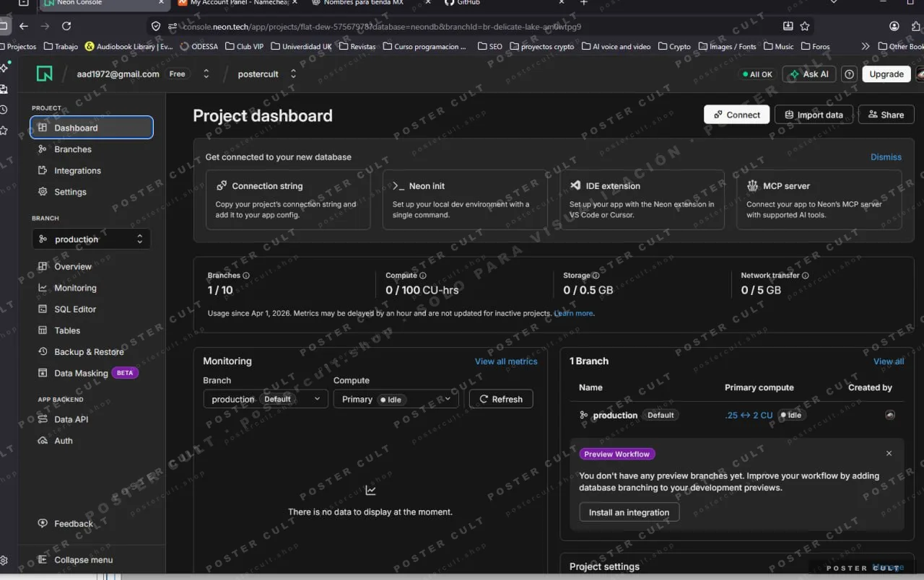The width and height of the screenshot is (924, 580).
Task: Dismiss the get connected panel
Action: pyautogui.click(x=885, y=157)
